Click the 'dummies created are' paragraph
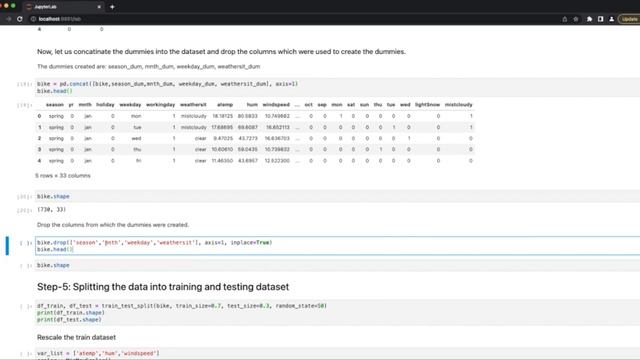 [x=148, y=67]
